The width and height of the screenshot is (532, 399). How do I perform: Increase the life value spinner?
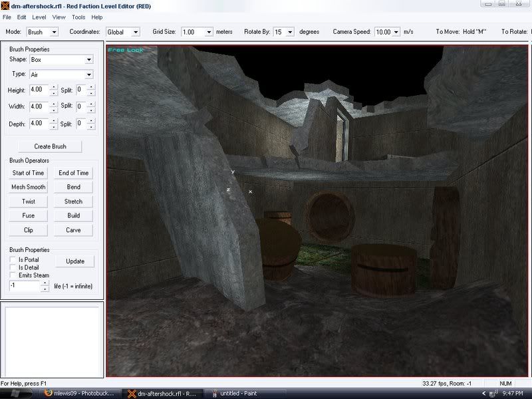(x=45, y=283)
